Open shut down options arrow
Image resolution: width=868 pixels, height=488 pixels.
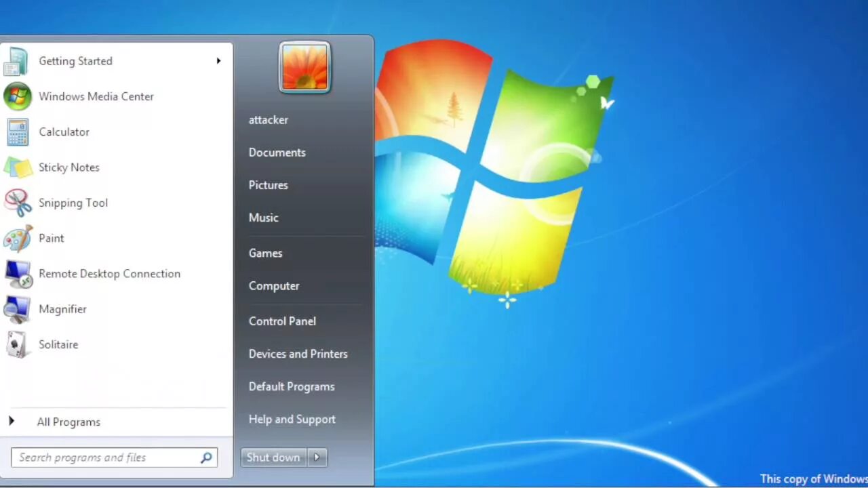pos(317,457)
